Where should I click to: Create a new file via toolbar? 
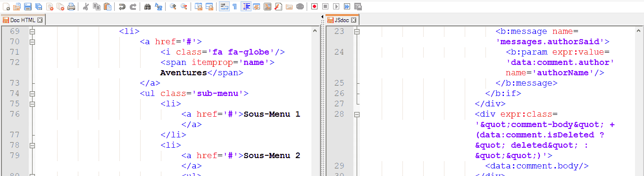6,7
